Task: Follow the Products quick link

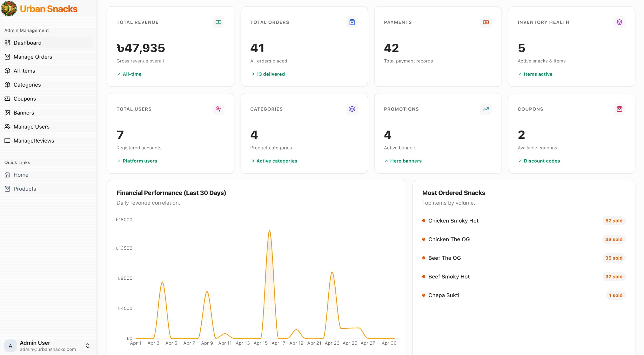Action: 48,189
